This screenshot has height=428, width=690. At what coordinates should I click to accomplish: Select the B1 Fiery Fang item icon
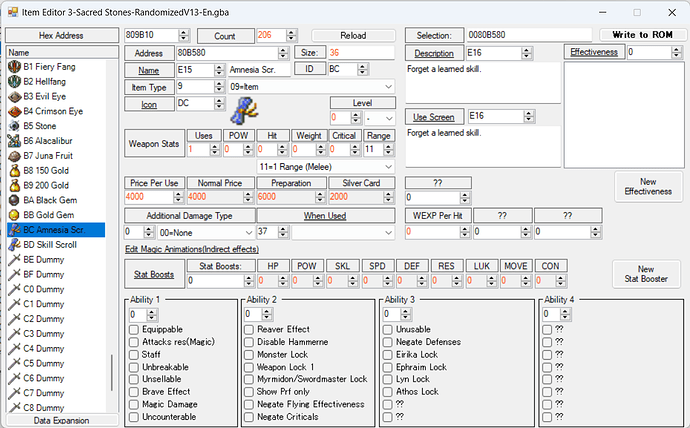pos(14,66)
